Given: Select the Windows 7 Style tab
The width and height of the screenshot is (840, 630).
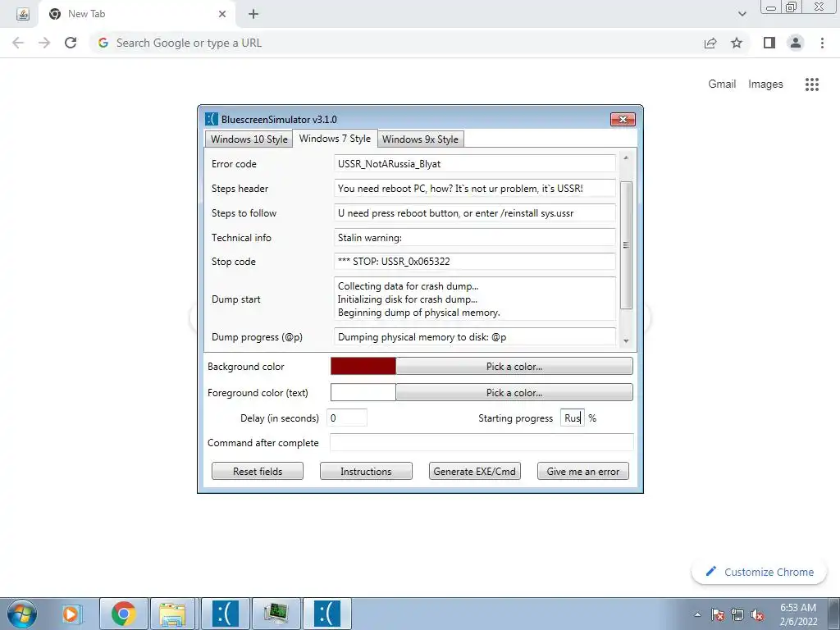Looking at the screenshot, I should coord(335,138).
